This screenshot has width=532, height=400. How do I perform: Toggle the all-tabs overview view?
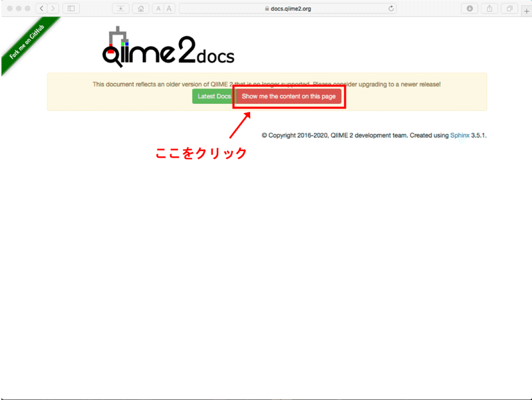(x=509, y=9)
